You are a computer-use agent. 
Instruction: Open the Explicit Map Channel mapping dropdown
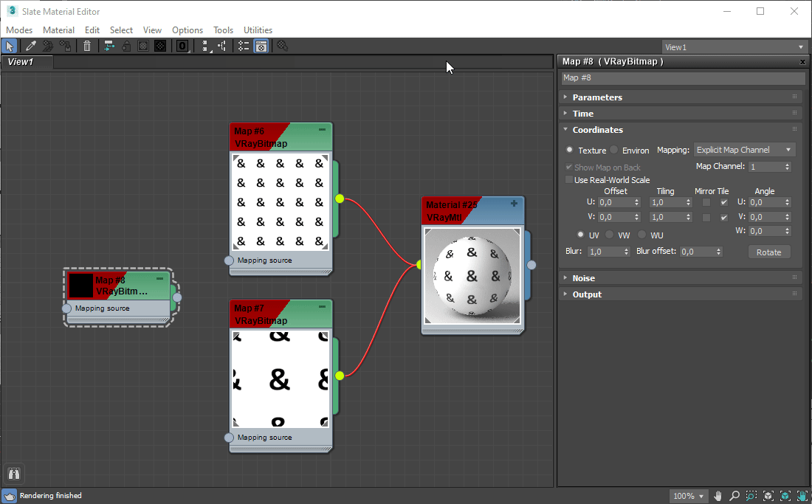click(x=744, y=150)
